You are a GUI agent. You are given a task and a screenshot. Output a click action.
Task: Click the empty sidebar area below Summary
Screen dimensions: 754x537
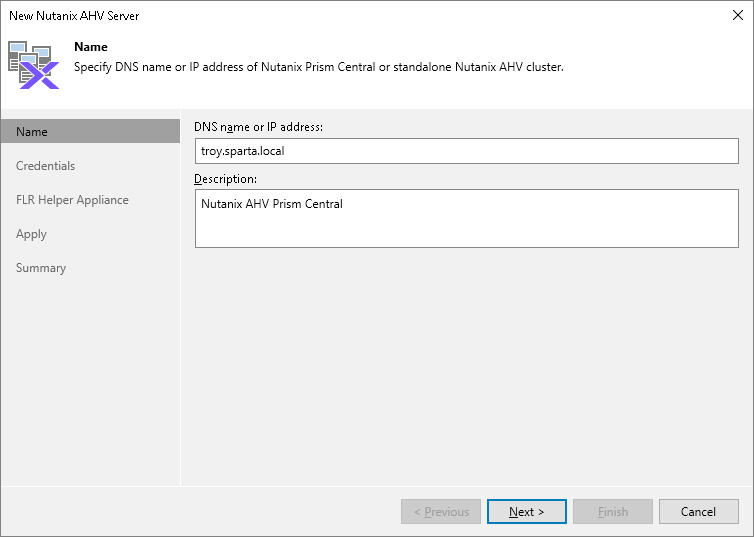[x=90, y=380]
